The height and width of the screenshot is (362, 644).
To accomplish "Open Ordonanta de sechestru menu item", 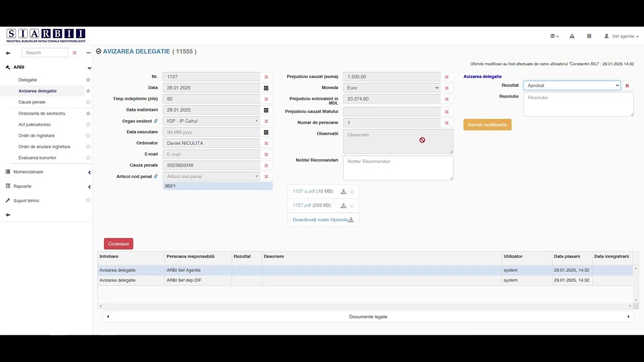I will coord(42,114).
